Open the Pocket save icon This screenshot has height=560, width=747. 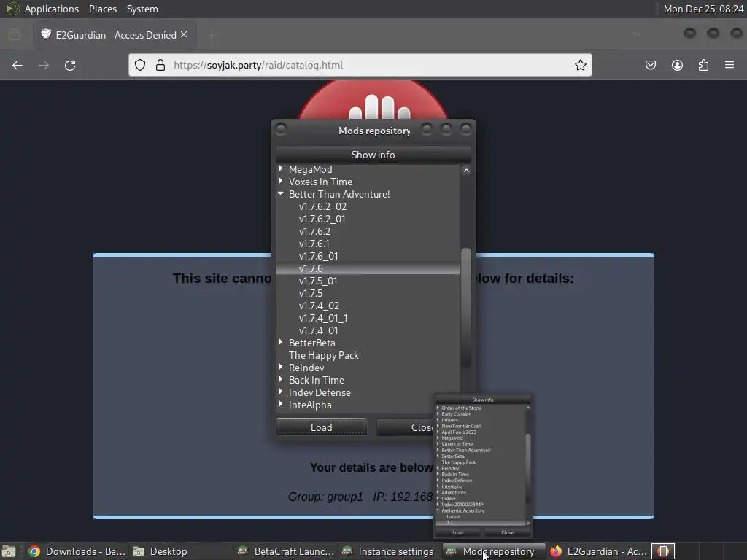[650, 65]
